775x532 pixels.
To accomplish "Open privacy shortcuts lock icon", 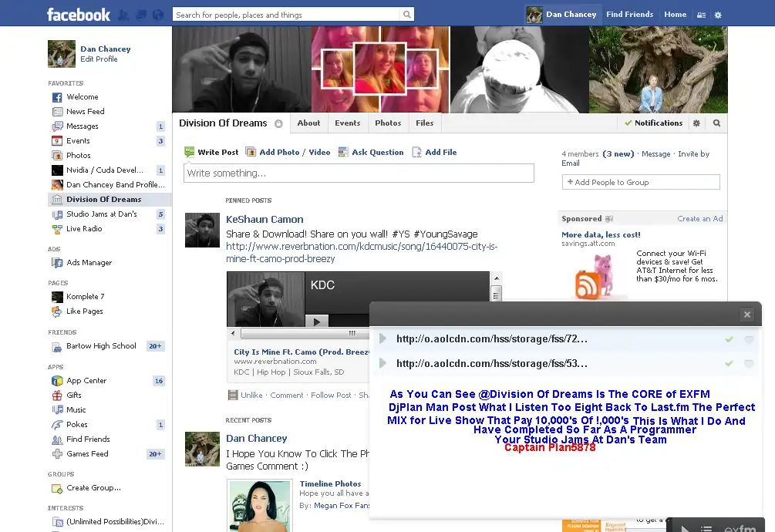I will (701, 15).
